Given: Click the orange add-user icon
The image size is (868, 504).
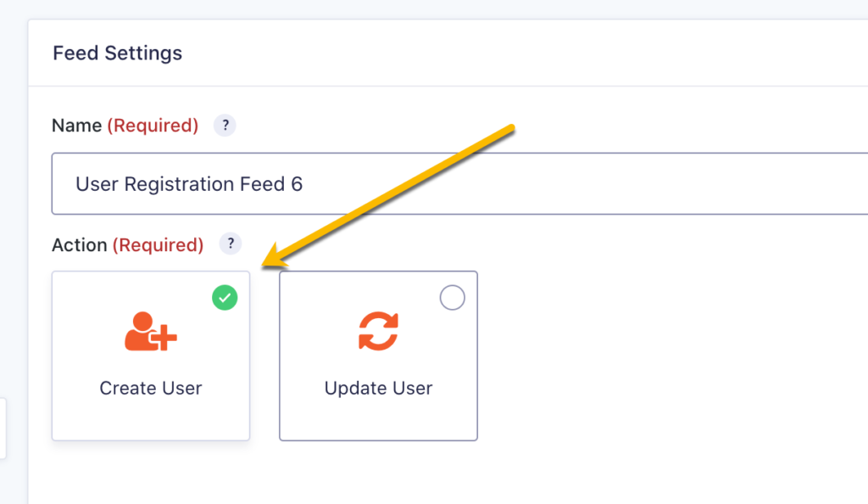Looking at the screenshot, I should [151, 331].
